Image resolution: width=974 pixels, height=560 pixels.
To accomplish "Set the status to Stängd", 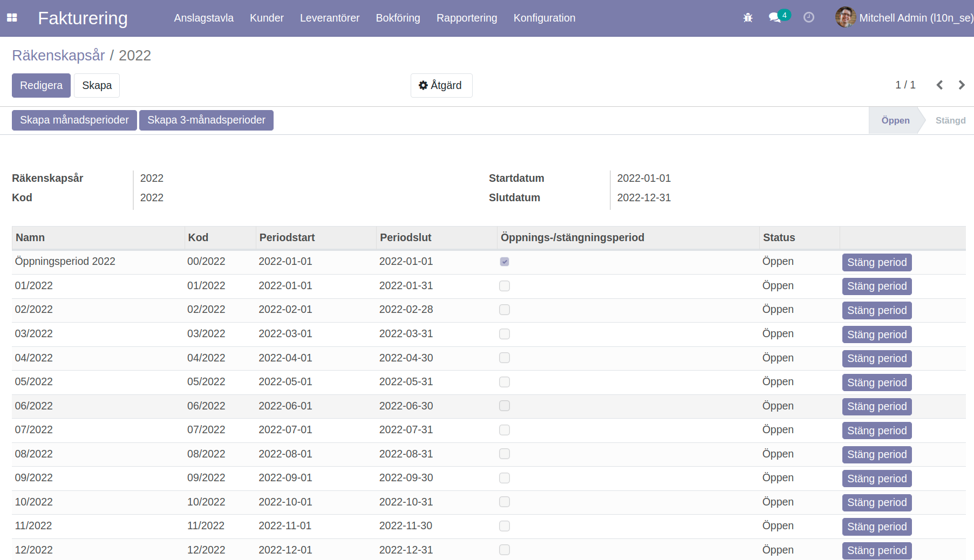I will pyautogui.click(x=950, y=120).
